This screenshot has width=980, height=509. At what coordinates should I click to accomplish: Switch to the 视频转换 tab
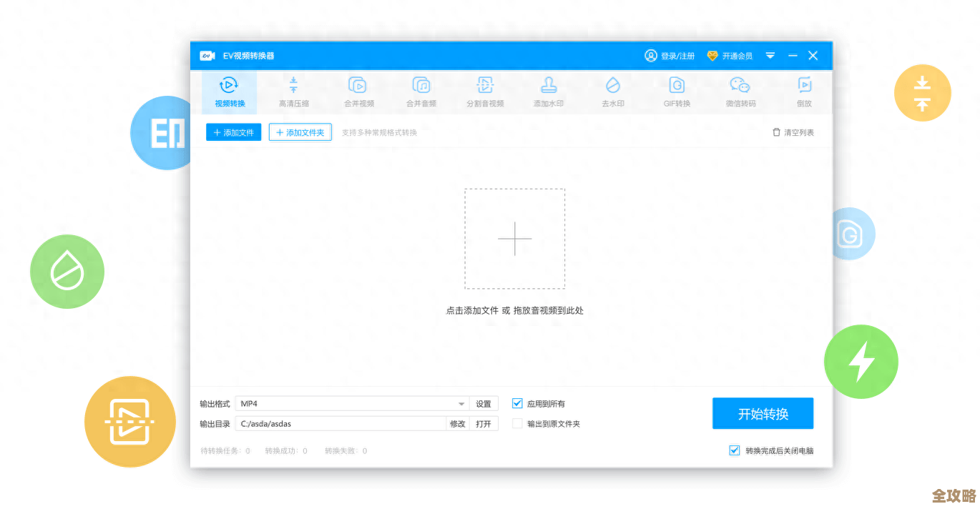(228, 91)
